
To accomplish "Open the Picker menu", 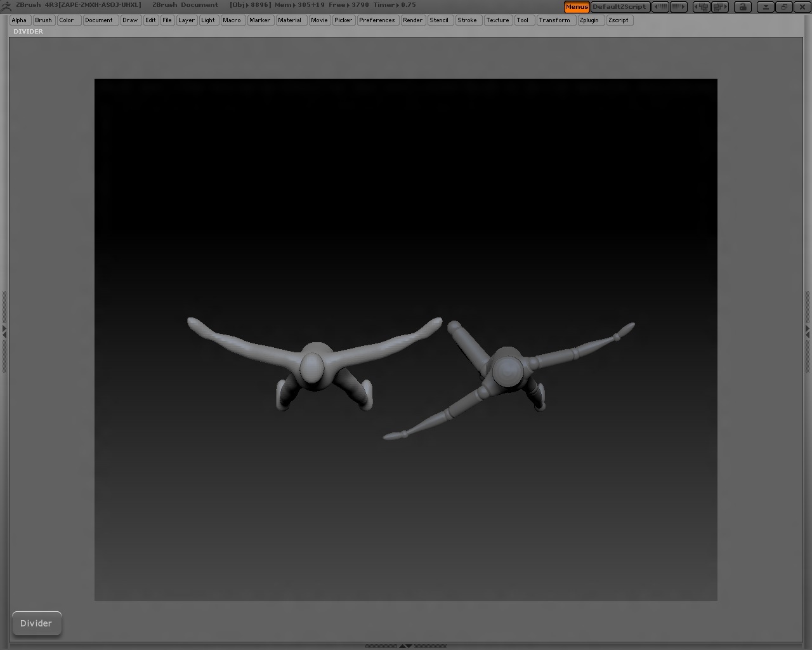I will [343, 20].
